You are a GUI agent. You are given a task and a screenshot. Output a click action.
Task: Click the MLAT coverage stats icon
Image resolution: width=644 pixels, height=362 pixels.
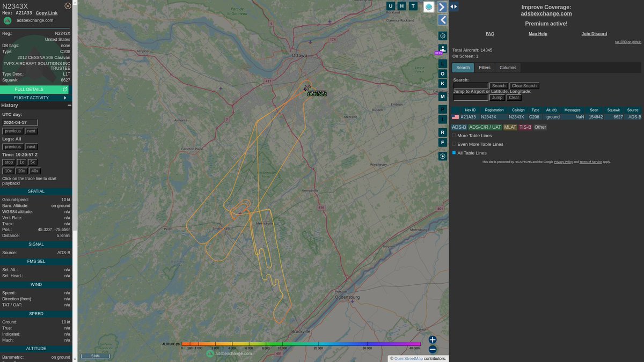tap(442, 49)
